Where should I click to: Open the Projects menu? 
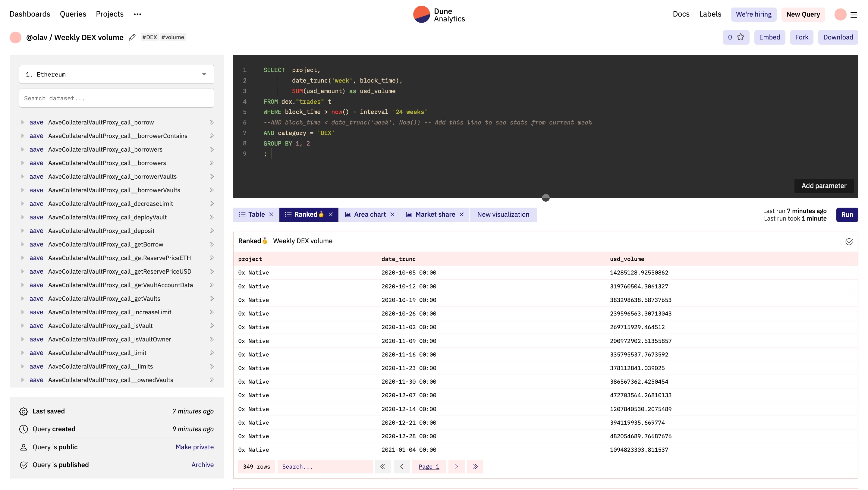(x=109, y=14)
